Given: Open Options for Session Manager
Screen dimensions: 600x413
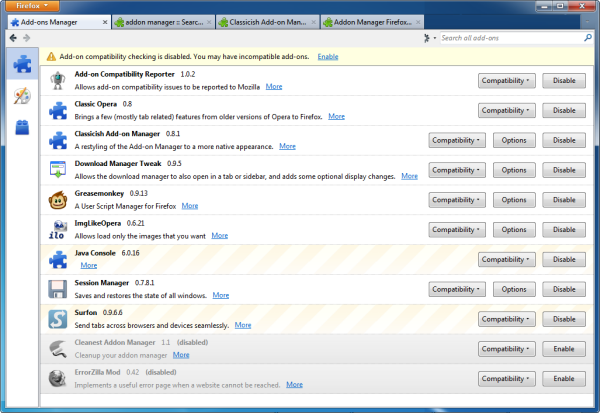Looking at the screenshot, I should [514, 289].
